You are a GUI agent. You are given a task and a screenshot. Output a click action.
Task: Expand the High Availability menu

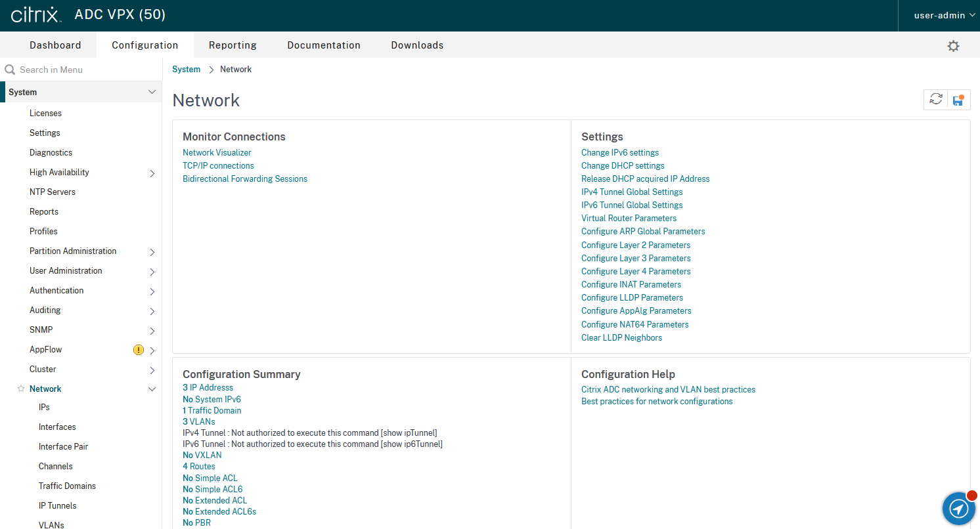(152, 173)
